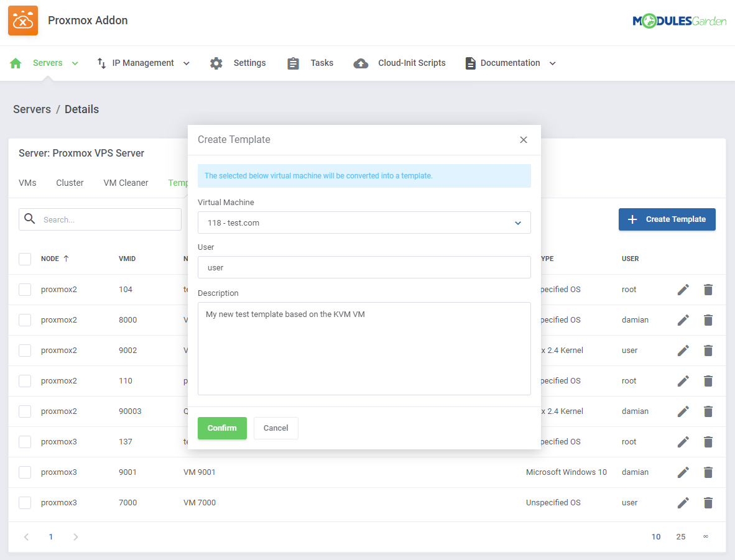This screenshot has height=560, width=735.
Task: Delete template with VMID 110
Action: (708, 381)
